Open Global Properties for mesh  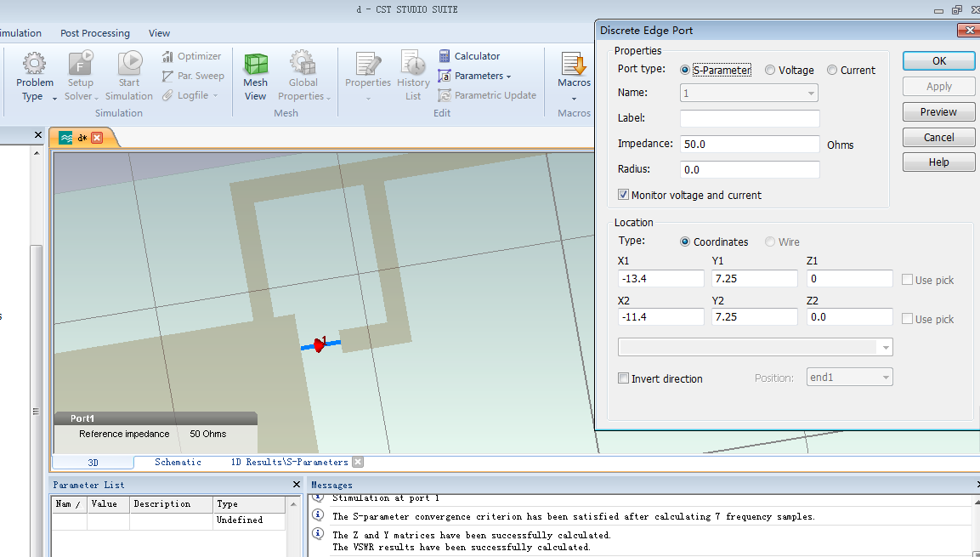303,64
